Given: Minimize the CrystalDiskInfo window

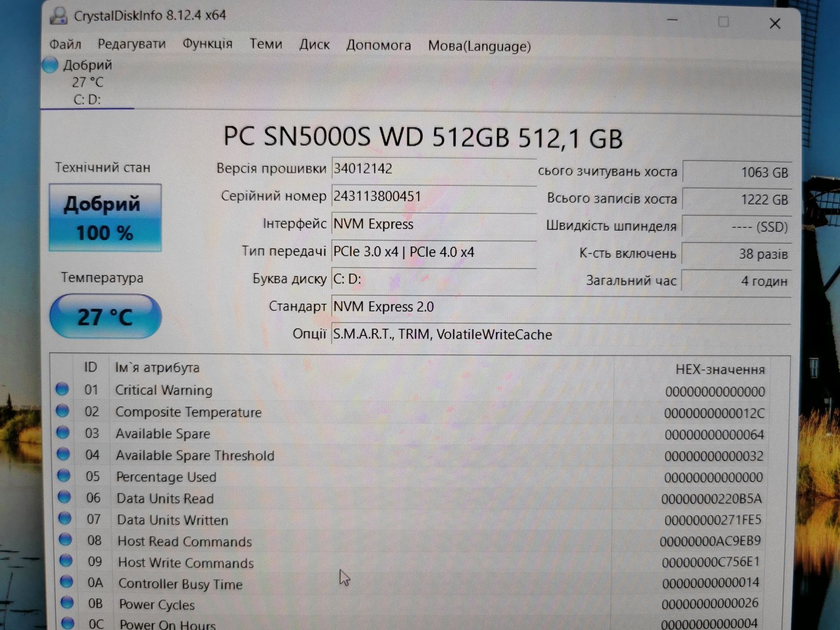Looking at the screenshot, I should click(672, 20).
